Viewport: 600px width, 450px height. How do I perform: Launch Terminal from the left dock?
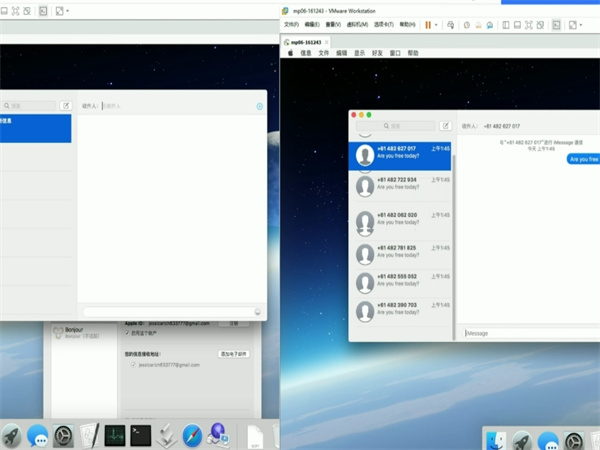tap(141, 435)
